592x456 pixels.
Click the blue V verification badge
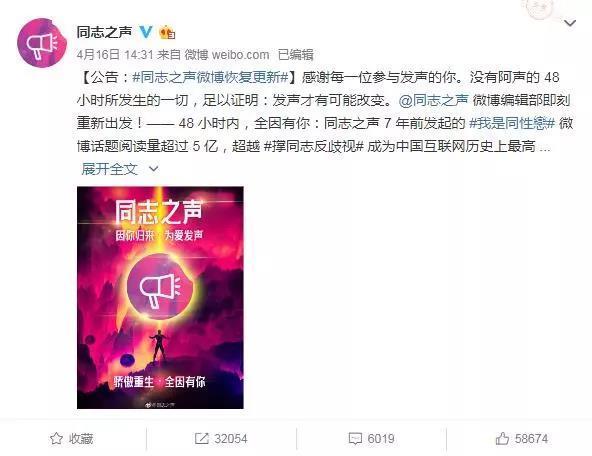pyautogui.click(x=146, y=32)
